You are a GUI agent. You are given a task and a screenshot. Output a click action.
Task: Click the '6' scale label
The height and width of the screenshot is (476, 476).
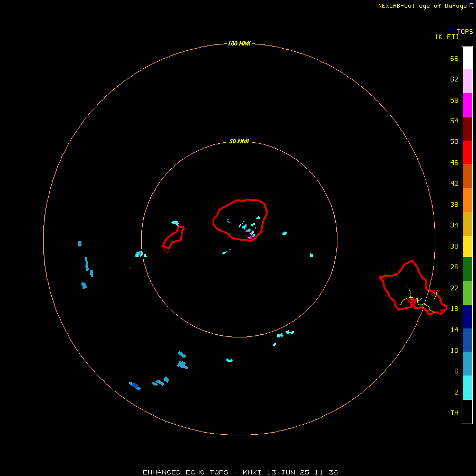[x=456, y=371]
